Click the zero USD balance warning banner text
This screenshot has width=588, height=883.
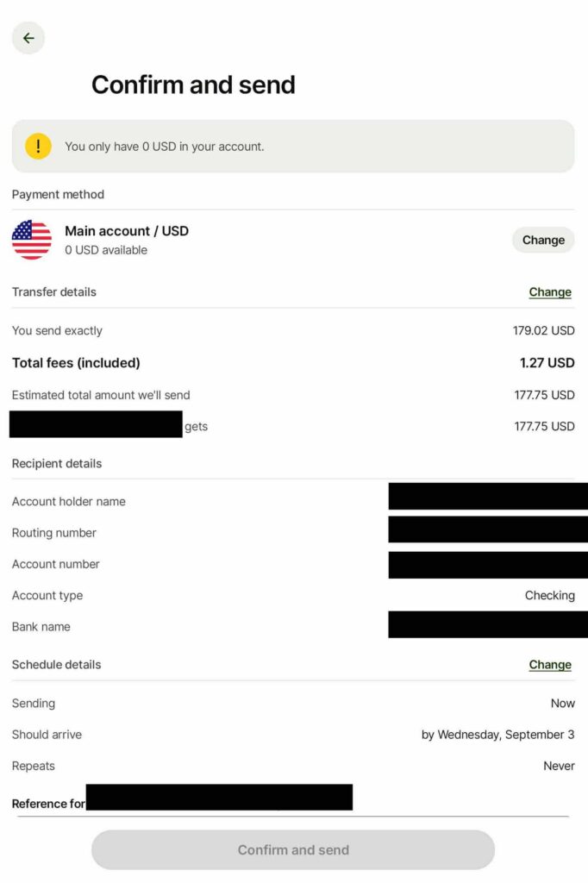(165, 147)
